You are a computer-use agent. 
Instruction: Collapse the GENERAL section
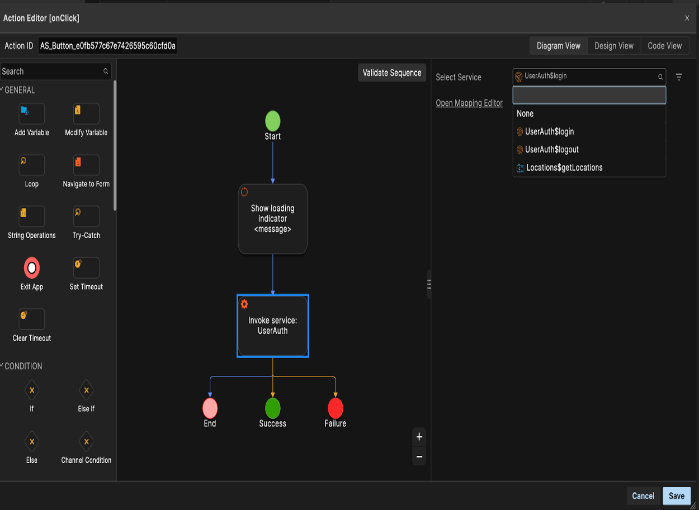[19, 90]
